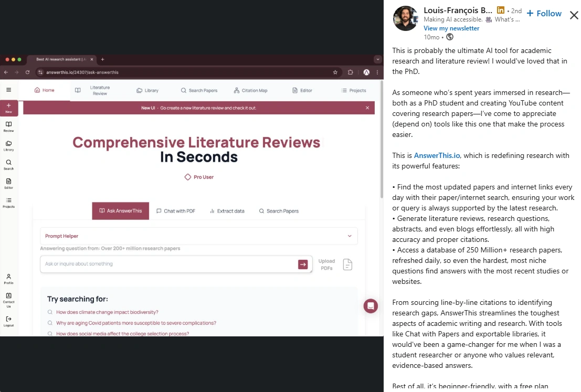Viewport: 581px width, 392px height.
Task: Open the Search Papers nav tab
Action: coord(199,90)
